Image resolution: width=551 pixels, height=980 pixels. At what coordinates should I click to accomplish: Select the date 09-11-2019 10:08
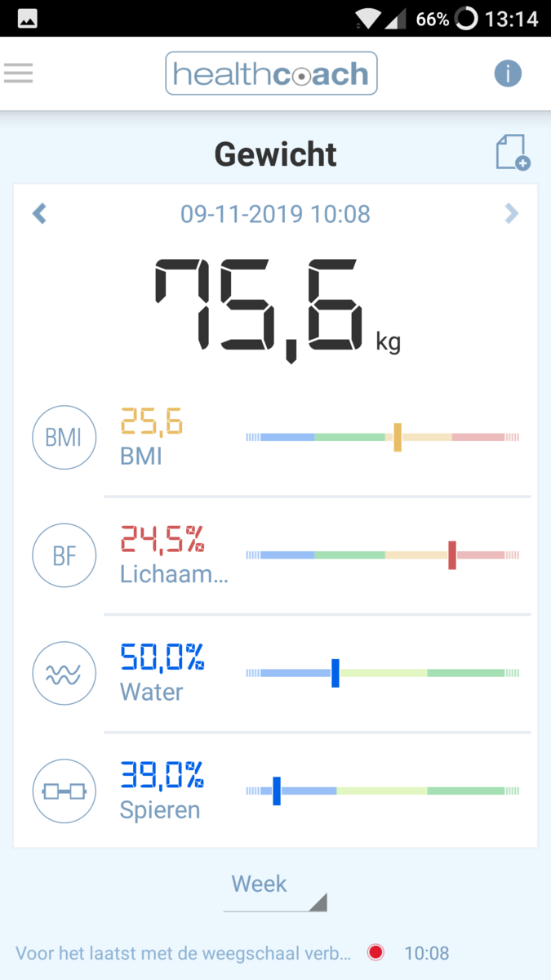click(277, 213)
